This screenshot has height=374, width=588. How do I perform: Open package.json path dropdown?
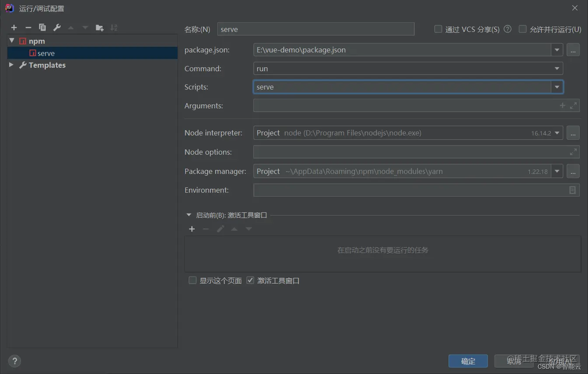pyautogui.click(x=557, y=50)
